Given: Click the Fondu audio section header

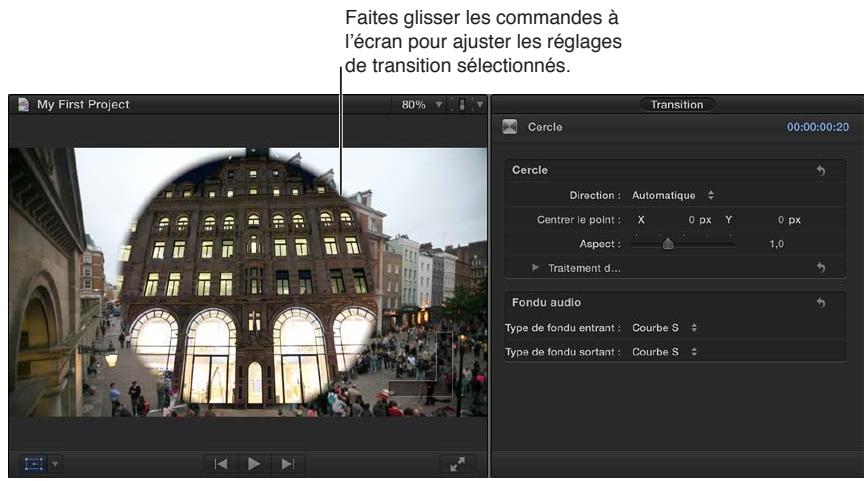Looking at the screenshot, I should tap(546, 302).
